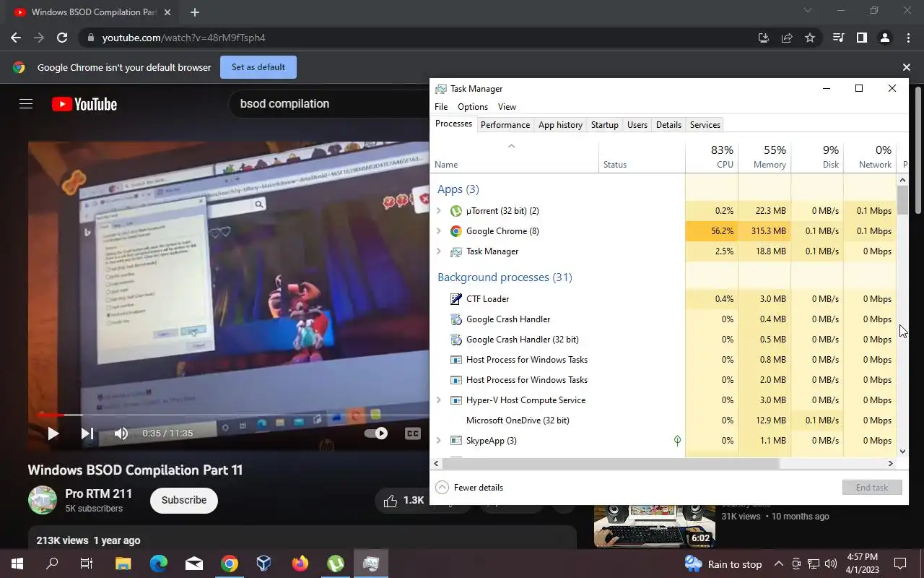
Task: Open Chrome three-dot menu
Action: [907, 38]
